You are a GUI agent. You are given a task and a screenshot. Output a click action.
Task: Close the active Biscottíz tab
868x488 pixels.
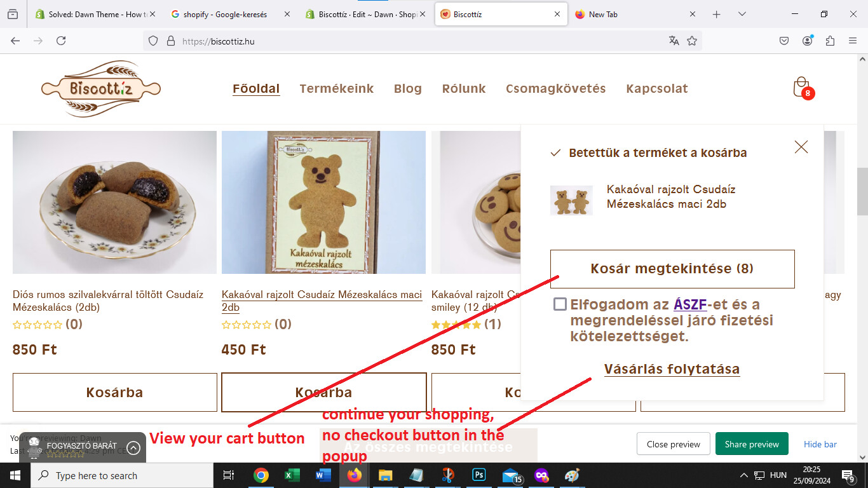pos(557,14)
